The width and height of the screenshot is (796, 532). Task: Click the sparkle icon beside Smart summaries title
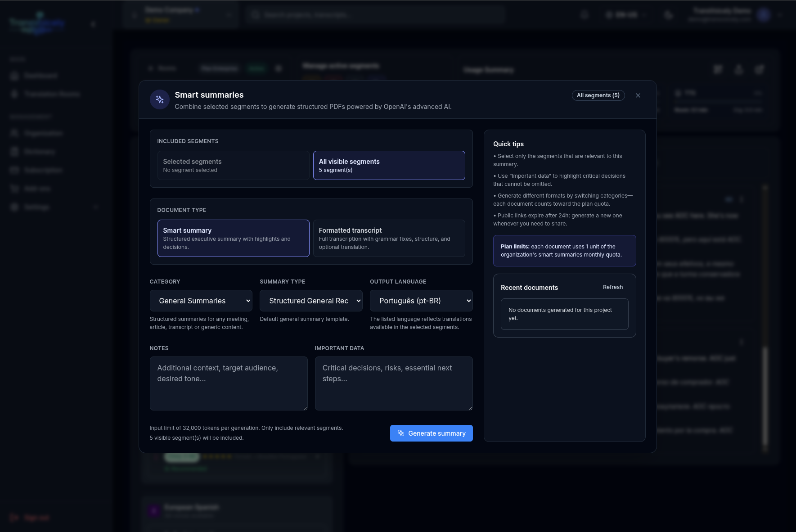tap(160, 99)
